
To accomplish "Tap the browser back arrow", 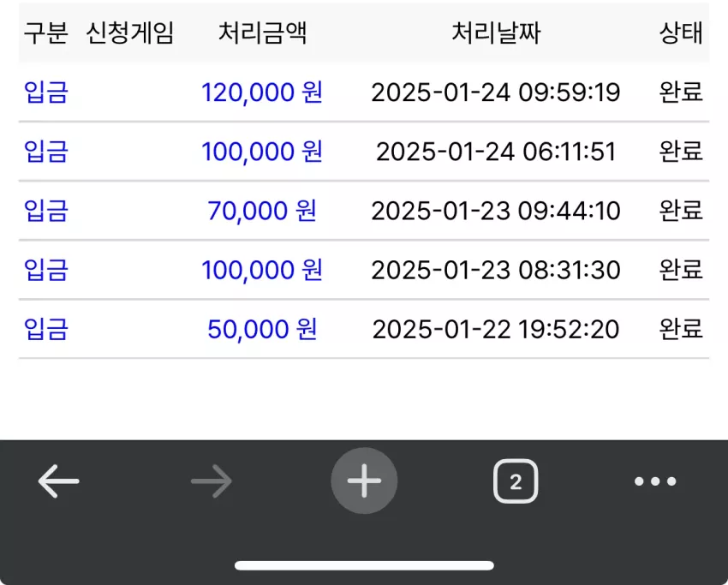I will (x=58, y=481).
